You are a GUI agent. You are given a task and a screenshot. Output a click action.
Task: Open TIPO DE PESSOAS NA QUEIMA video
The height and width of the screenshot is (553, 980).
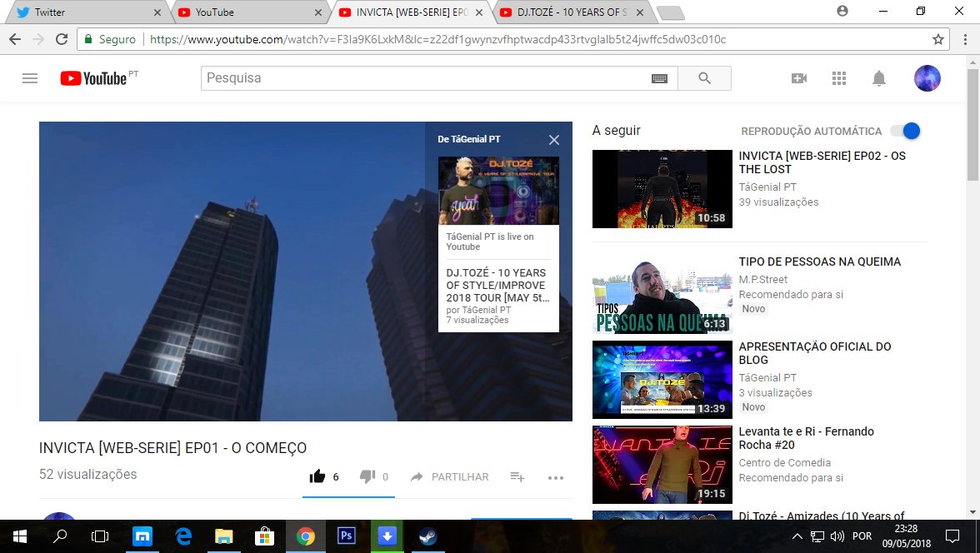coord(819,262)
